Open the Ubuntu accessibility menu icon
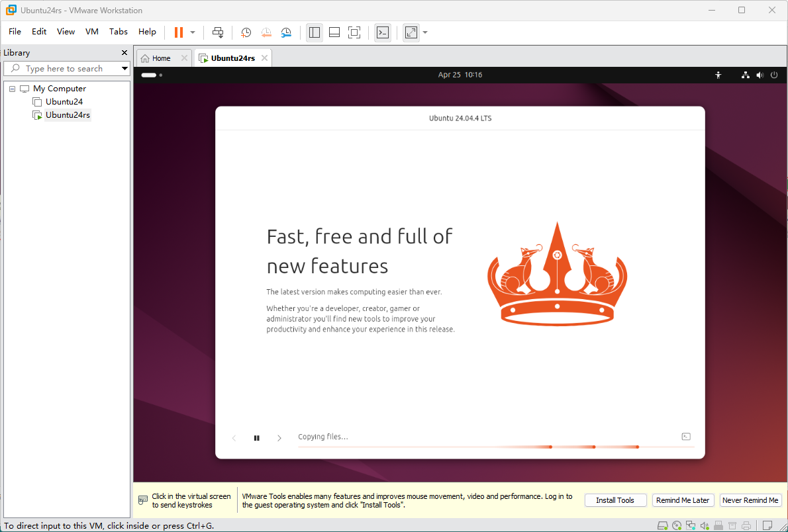788x532 pixels. (x=718, y=75)
